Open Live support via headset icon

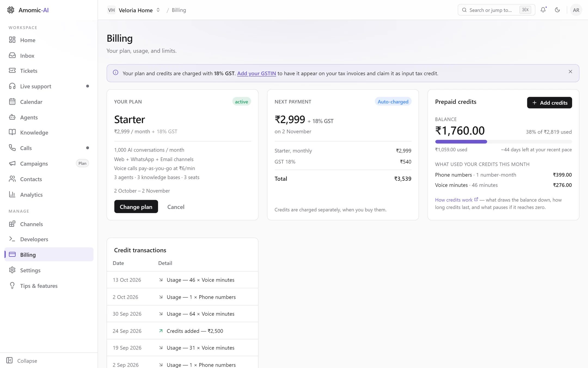[12, 86]
